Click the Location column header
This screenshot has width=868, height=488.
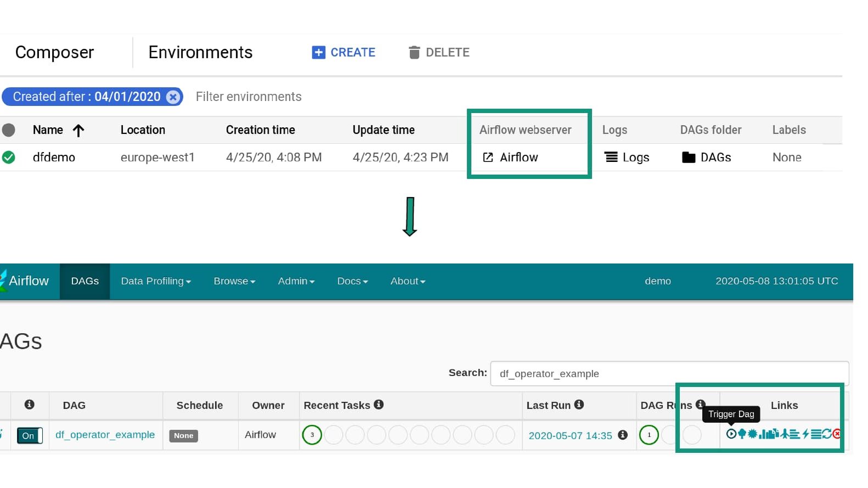pos(143,130)
